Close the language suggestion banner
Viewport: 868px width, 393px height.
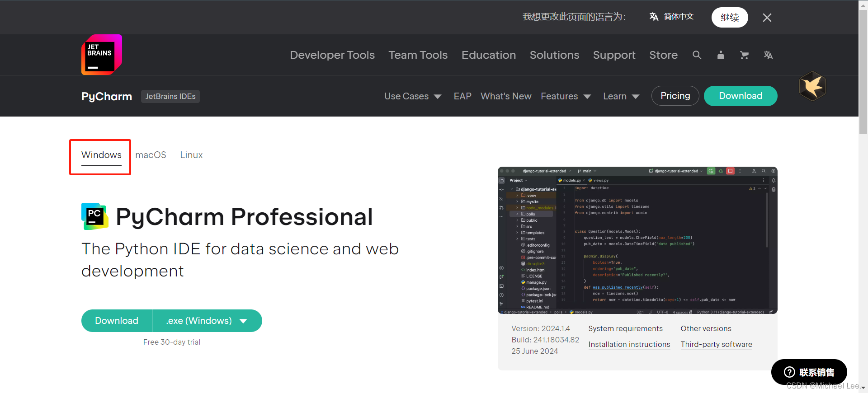[767, 18]
